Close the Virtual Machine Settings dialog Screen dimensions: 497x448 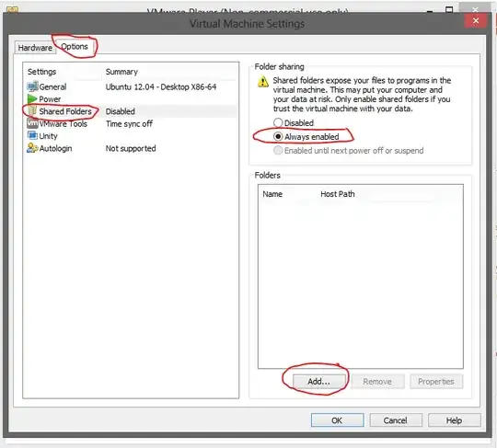coord(476,20)
